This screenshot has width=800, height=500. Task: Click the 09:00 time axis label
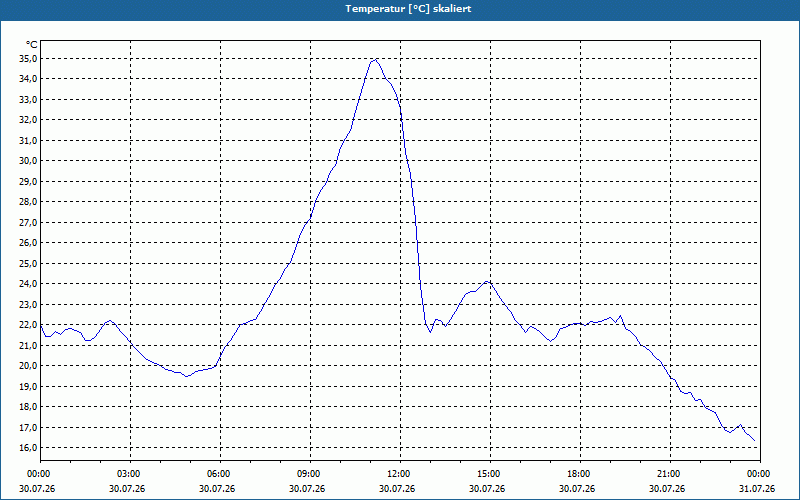point(310,474)
